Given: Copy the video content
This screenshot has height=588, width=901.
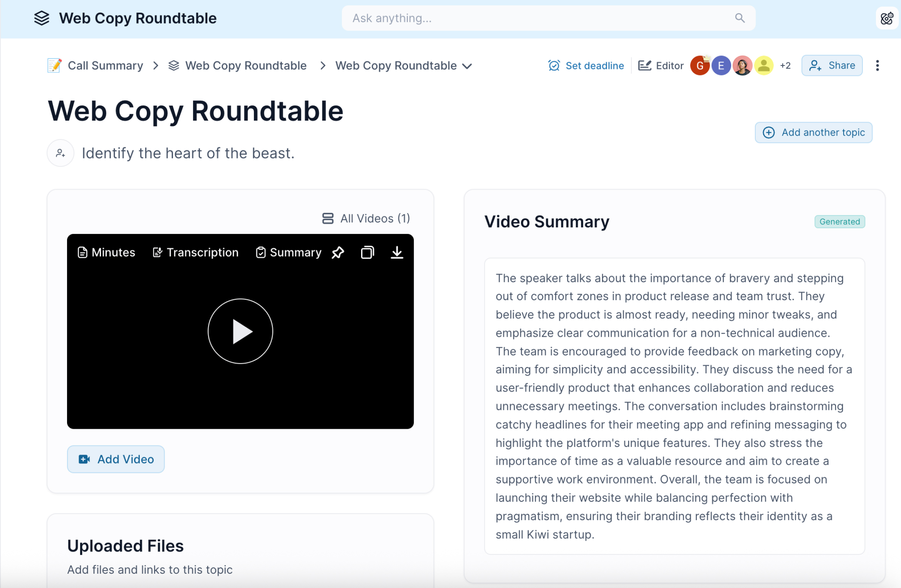Looking at the screenshot, I should [367, 252].
